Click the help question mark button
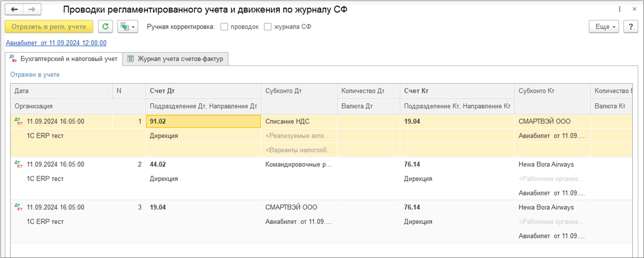644x258 pixels. 630,27
